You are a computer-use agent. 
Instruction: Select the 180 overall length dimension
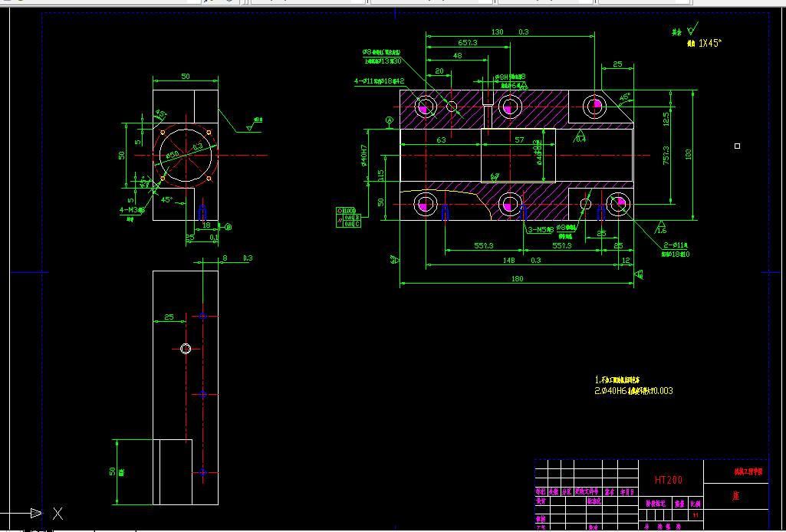518,278
